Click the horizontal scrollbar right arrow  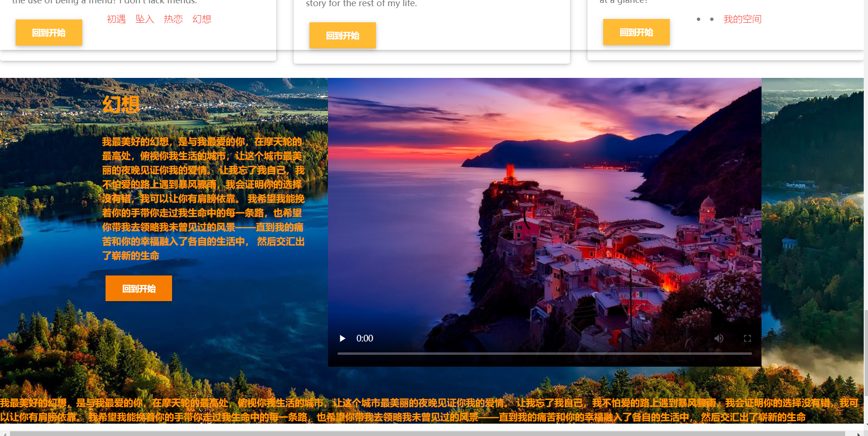tap(858, 434)
